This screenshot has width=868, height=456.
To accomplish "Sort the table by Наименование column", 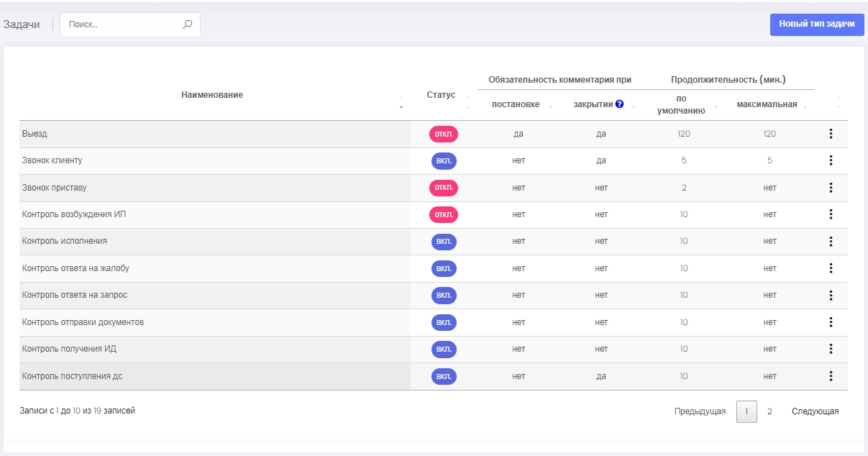I will [212, 95].
